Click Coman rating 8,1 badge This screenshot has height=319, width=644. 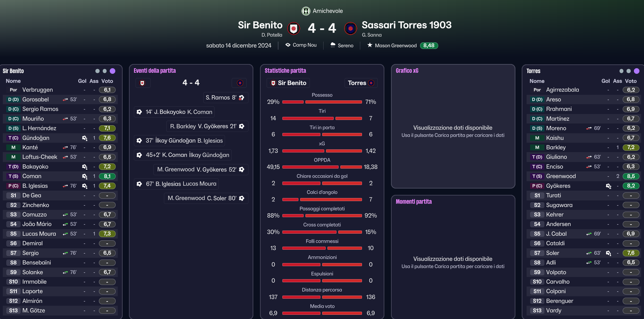pos(107,176)
